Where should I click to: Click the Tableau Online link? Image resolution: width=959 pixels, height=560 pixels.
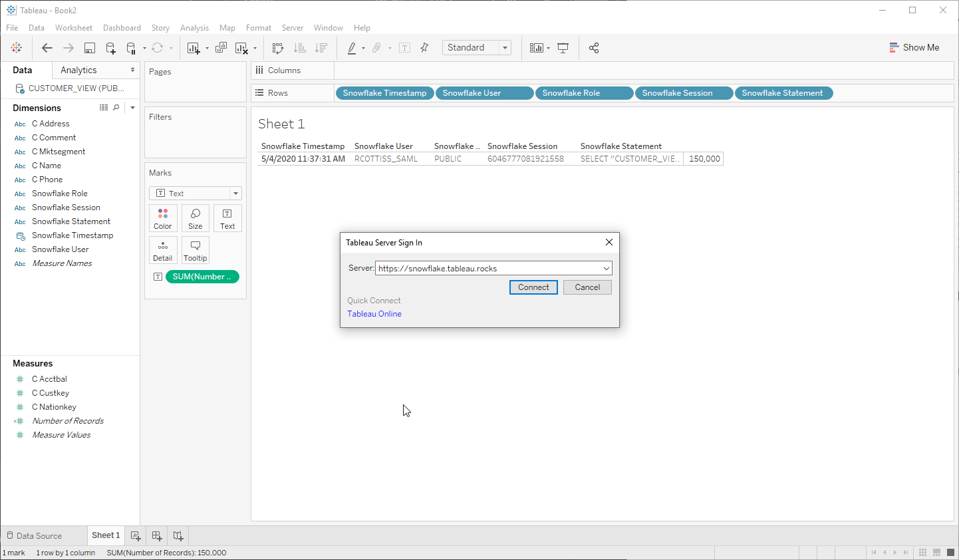pos(374,314)
